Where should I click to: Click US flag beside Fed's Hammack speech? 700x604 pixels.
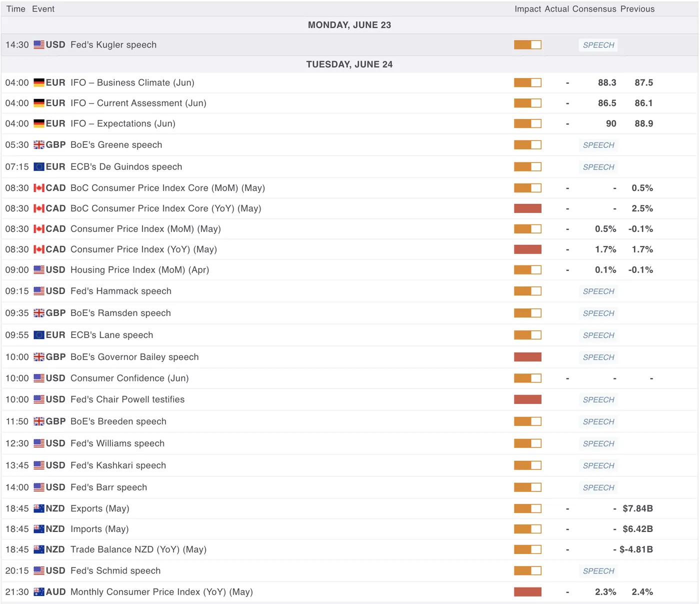[x=39, y=291]
